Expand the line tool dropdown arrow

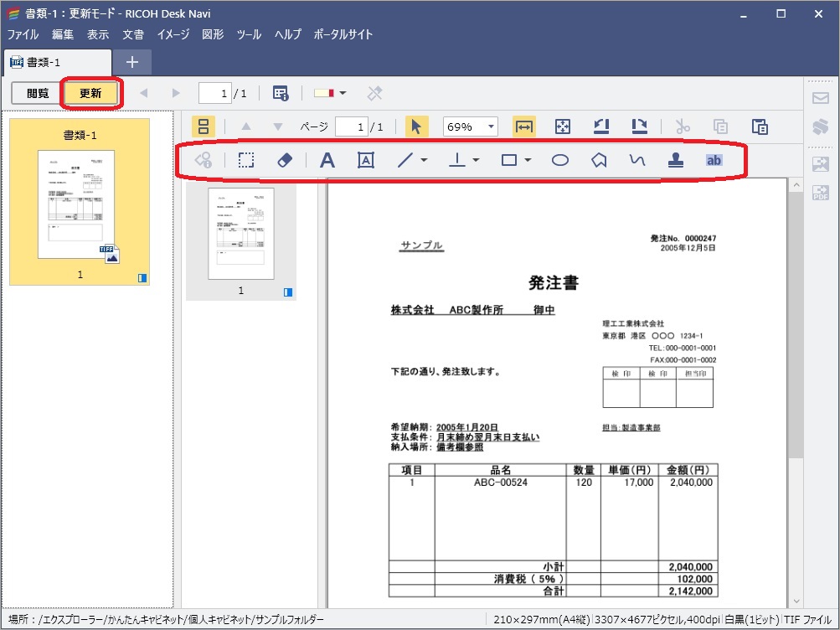tap(425, 160)
